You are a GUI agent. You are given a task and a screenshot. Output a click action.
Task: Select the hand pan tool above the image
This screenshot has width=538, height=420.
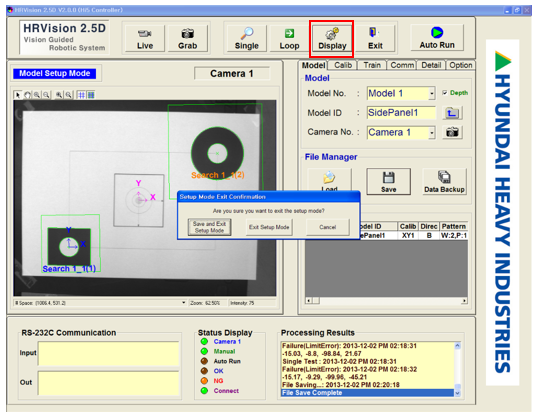27,95
